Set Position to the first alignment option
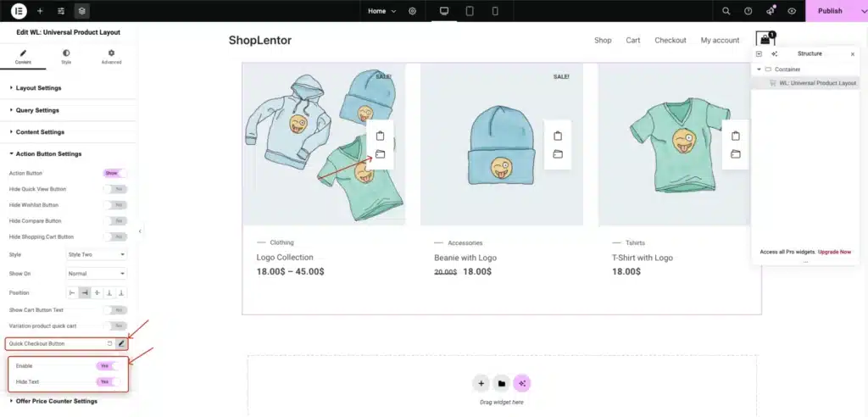 click(72, 292)
